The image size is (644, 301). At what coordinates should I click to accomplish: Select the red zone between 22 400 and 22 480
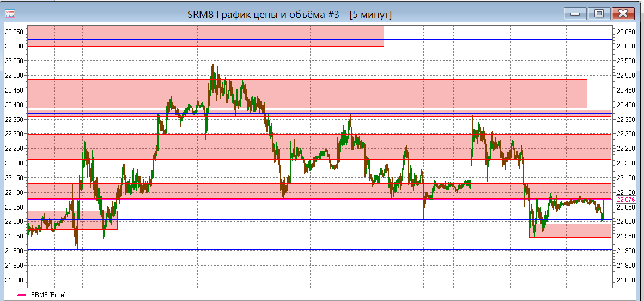[x=307, y=94]
